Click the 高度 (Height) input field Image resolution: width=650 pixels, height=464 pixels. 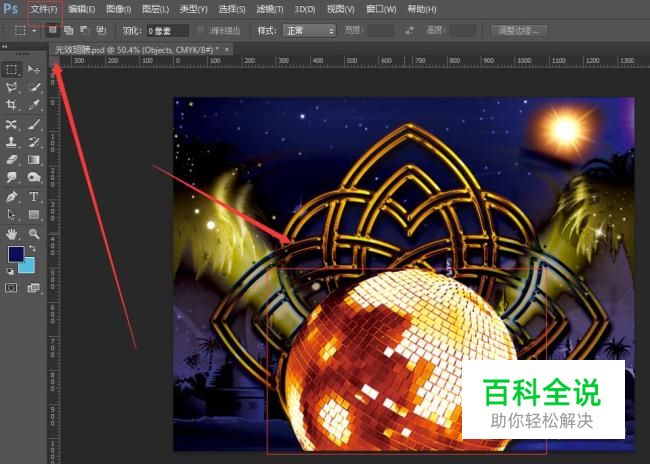463,30
